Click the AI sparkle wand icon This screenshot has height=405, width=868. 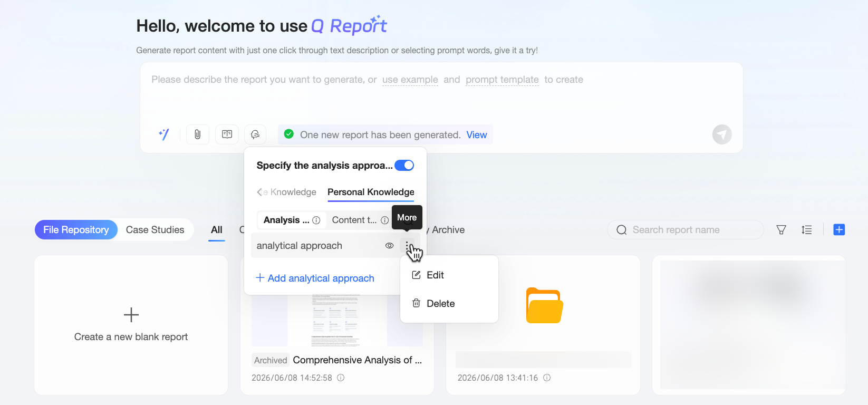(164, 134)
